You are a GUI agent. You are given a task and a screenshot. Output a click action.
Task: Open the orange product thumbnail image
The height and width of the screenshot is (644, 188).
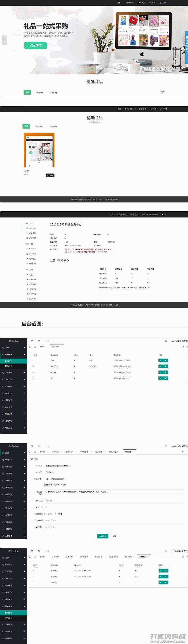pyautogui.click(x=39, y=150)
